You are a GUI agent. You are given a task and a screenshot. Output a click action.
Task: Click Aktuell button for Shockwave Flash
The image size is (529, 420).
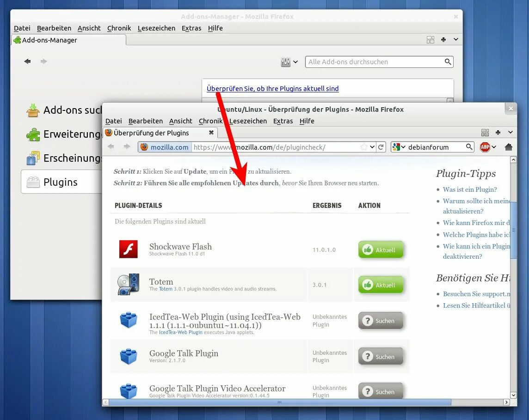(381, 250)
